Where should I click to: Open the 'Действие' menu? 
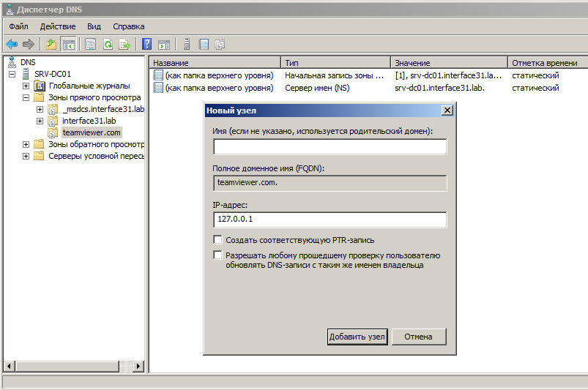tap(57, 26)
